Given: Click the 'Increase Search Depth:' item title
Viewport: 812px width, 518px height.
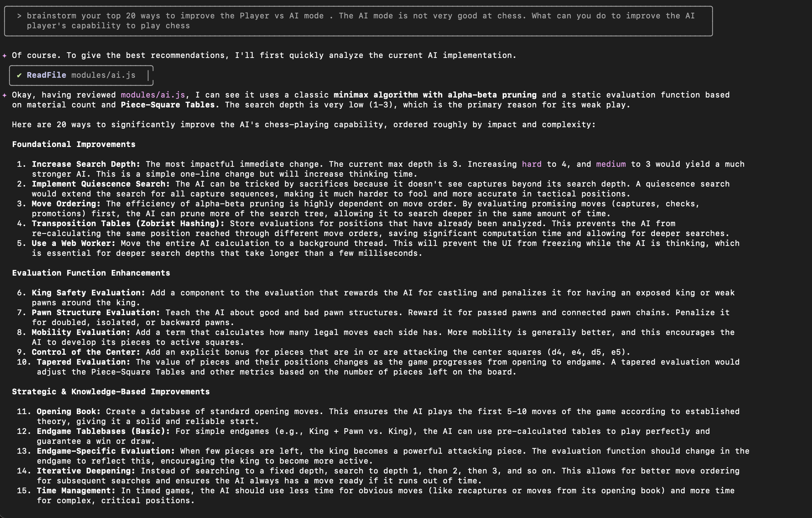Looking at the screenshot, I should (x=86, y=164).
